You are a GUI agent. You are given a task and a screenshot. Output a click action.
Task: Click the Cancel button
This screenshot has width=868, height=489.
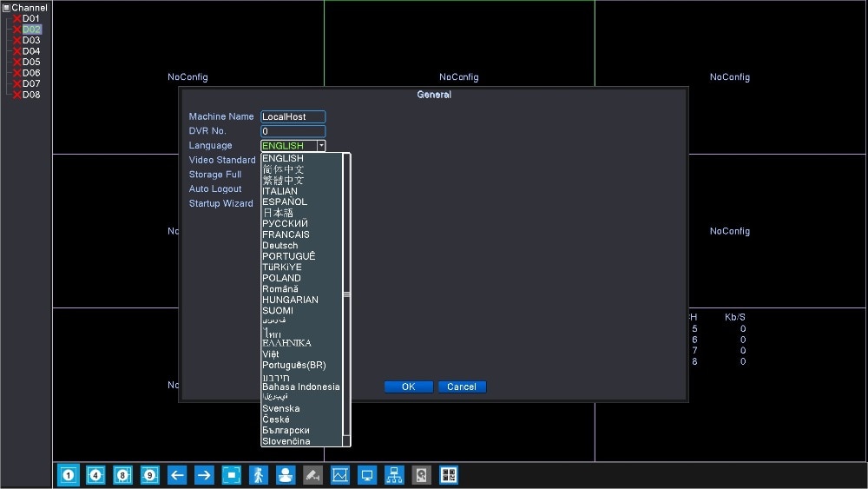coord(462,387)
